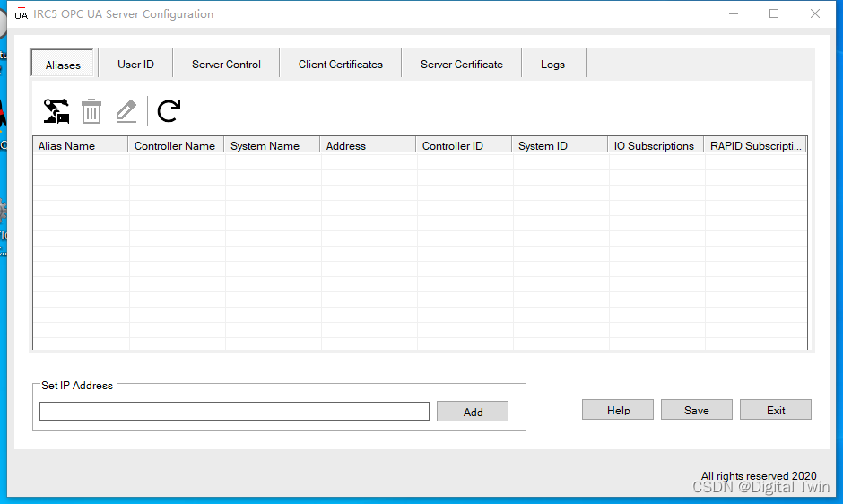Sort by Alias Name column header
This screenshot has width=843, height=504.
click(x=81, y=145)
